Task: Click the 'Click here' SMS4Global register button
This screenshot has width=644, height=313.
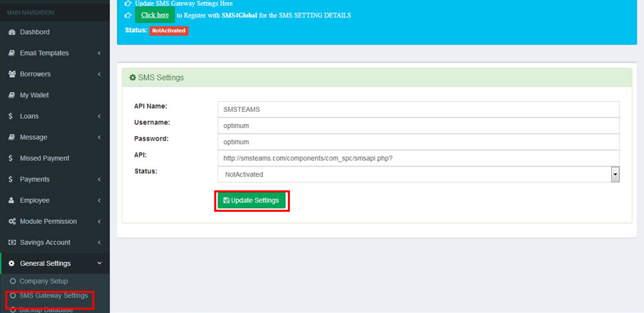Action: pos(155,15)
